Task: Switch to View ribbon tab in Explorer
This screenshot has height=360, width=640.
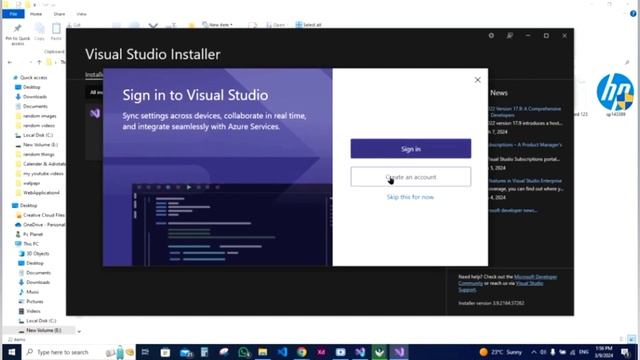Action: click(81, 14)
